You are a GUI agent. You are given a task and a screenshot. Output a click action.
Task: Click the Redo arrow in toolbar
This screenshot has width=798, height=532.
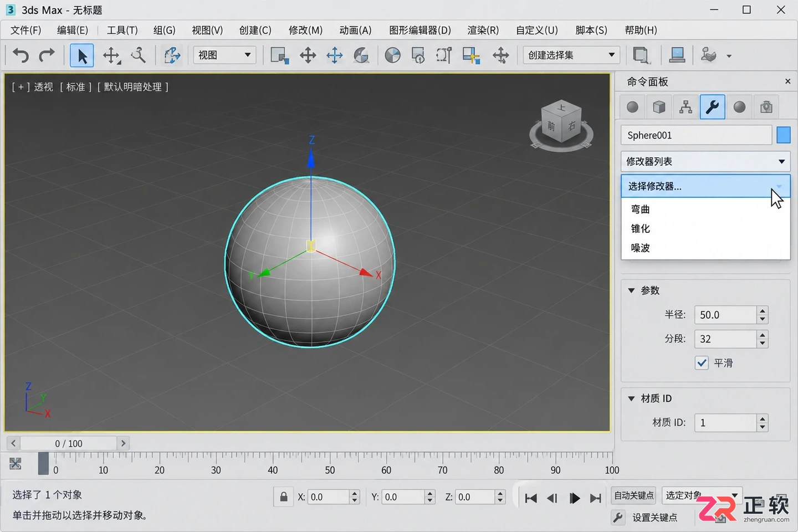tap(47, 55)
